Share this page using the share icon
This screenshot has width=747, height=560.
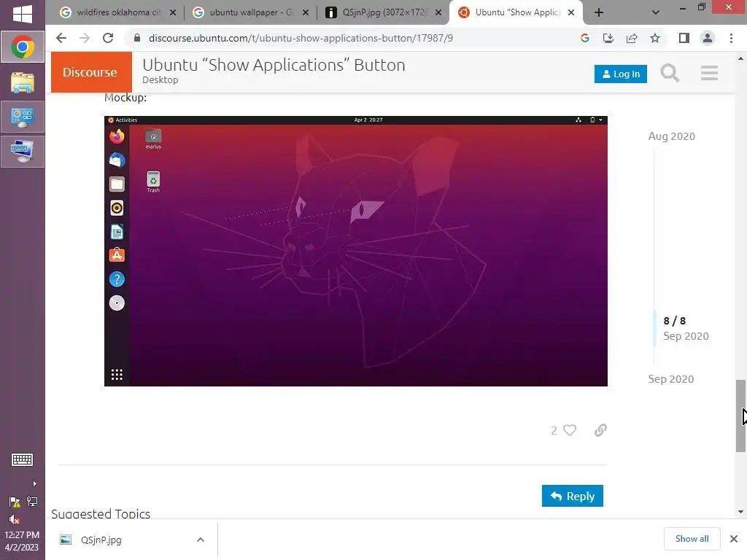click(x=632, y=38)
